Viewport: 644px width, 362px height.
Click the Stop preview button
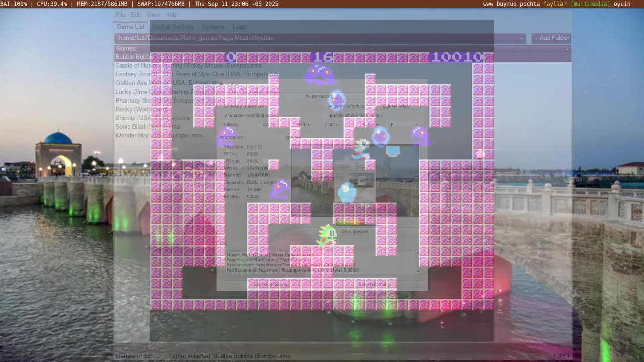(355, 231)
